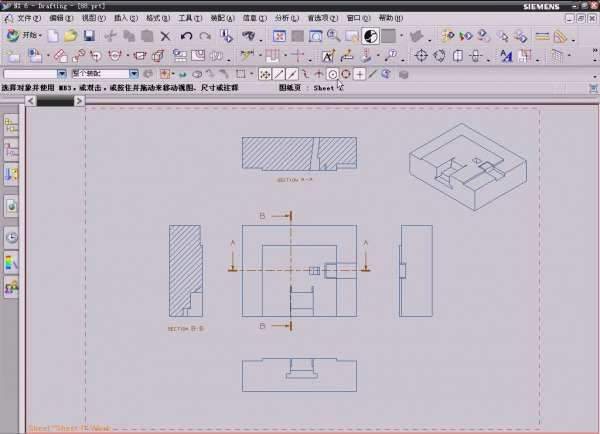Click the Undo arrow icon
The image size is (600, 434).
click(x=186, y=36)
